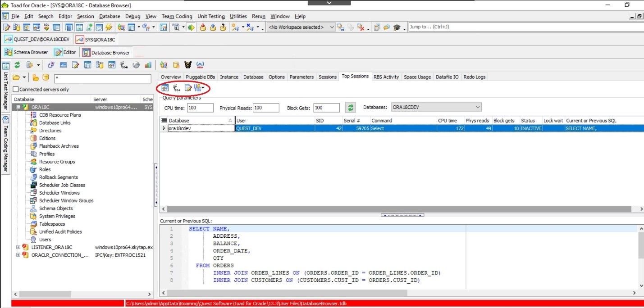Screen dimensions: 644x308
Task: Select the QUEST_DEV@ORA18CDEV connection tab
Action: click(37, 39)
